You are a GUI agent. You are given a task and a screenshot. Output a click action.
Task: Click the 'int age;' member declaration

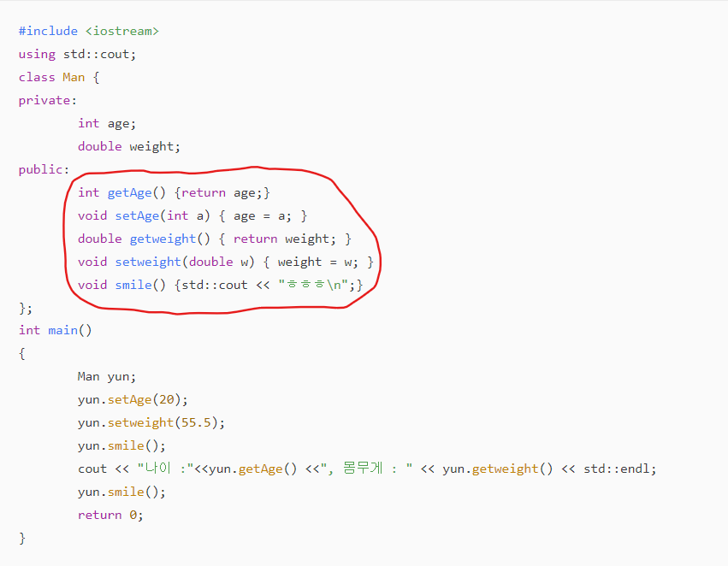coord(107,123)
